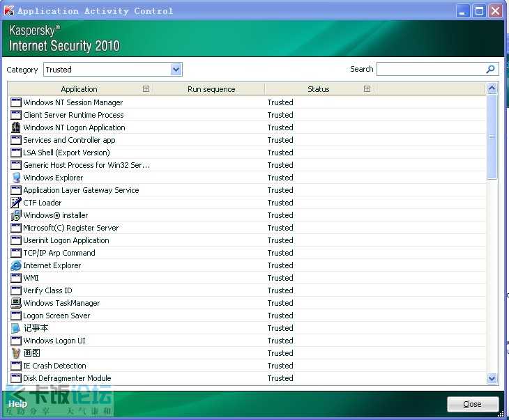Click the 记事本 notepad icon
Screen dimensions: 509x420
pos(16,328)
